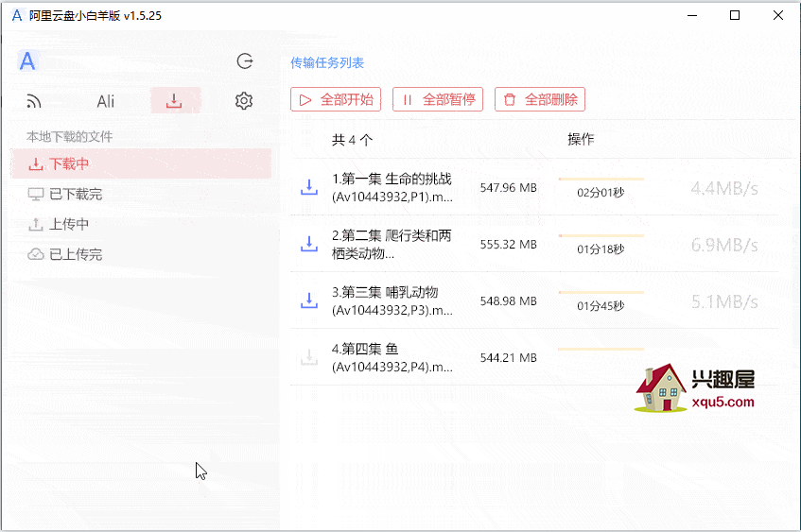The width and height of the screenshot is (801, 532).
Task: Click the download icon for 第二集 爬行类和两栖类动物
Action: coord(309,244)
